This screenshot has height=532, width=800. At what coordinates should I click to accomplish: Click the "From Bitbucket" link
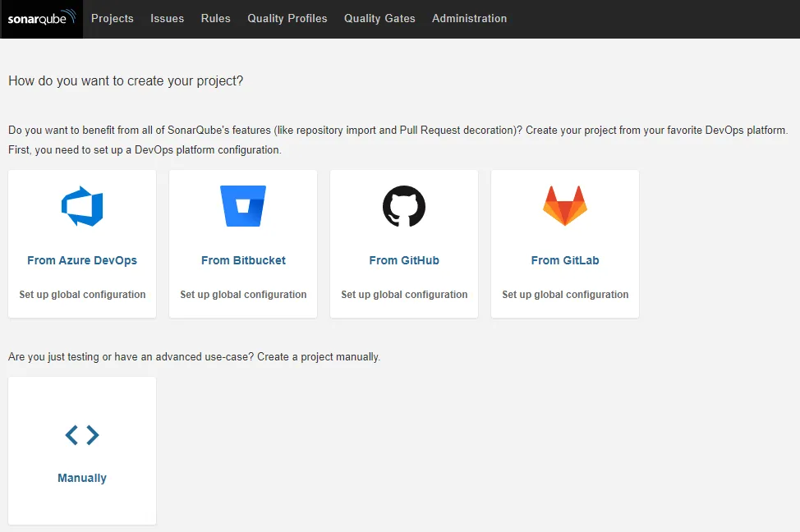tap(242, 259)
